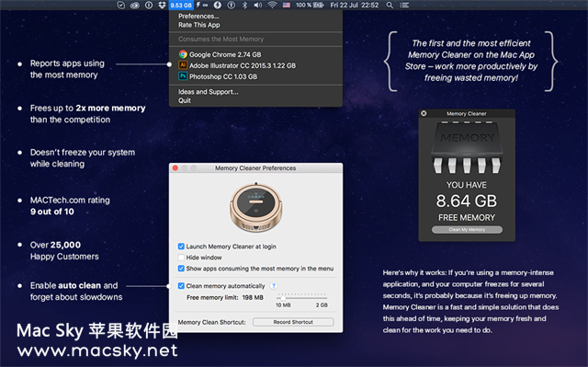Toggle Launch Memory Cleaner at login checkbox

click(181, 247)
